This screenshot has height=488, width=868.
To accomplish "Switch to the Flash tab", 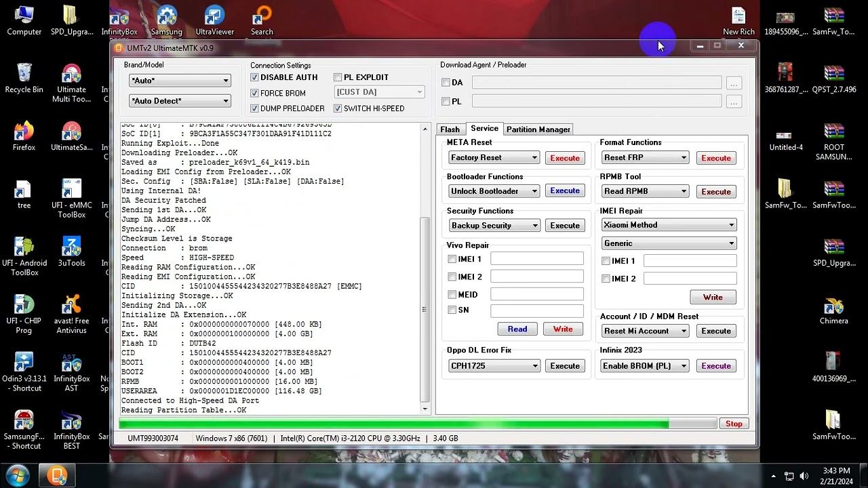I will tap(450, 129).
